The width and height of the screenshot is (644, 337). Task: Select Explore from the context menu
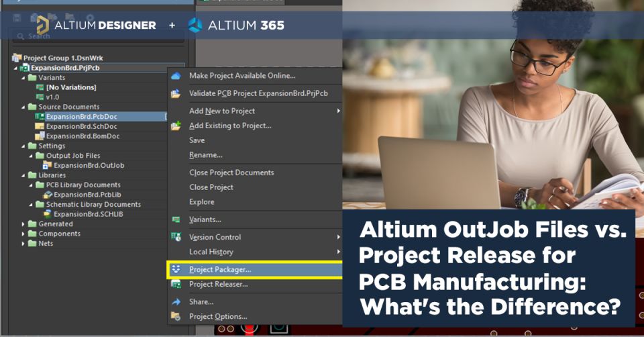201,202
